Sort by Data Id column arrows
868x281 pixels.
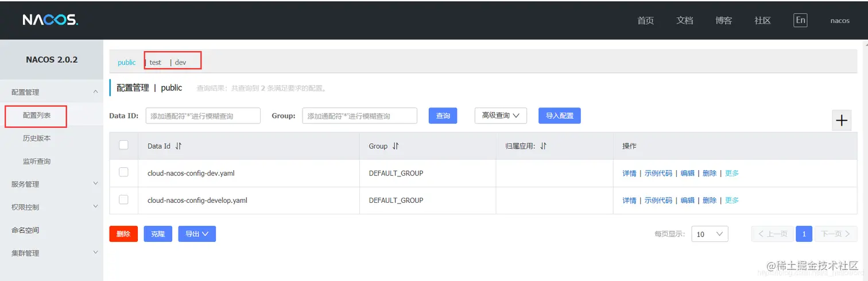point(179,146)
